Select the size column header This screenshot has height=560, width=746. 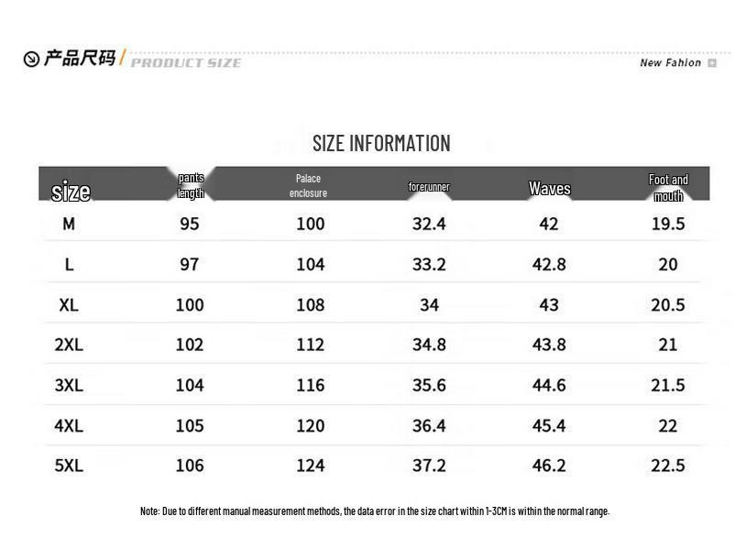coord(71,191)
